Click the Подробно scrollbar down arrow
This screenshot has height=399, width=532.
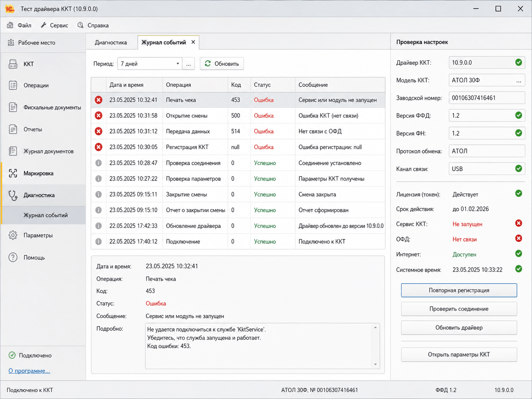[375, 364]
